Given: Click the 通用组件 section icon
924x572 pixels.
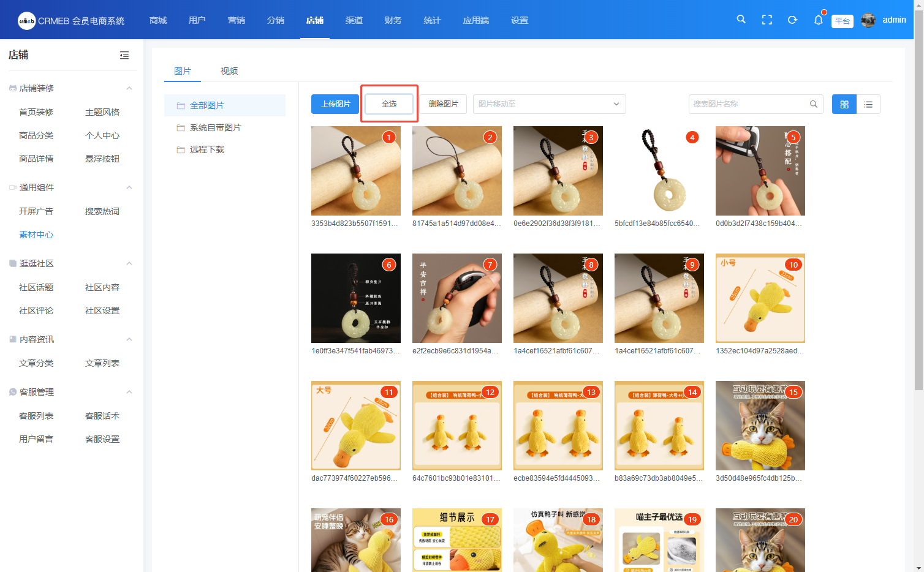Looking at the screenshot, I should tap(13, 187).
